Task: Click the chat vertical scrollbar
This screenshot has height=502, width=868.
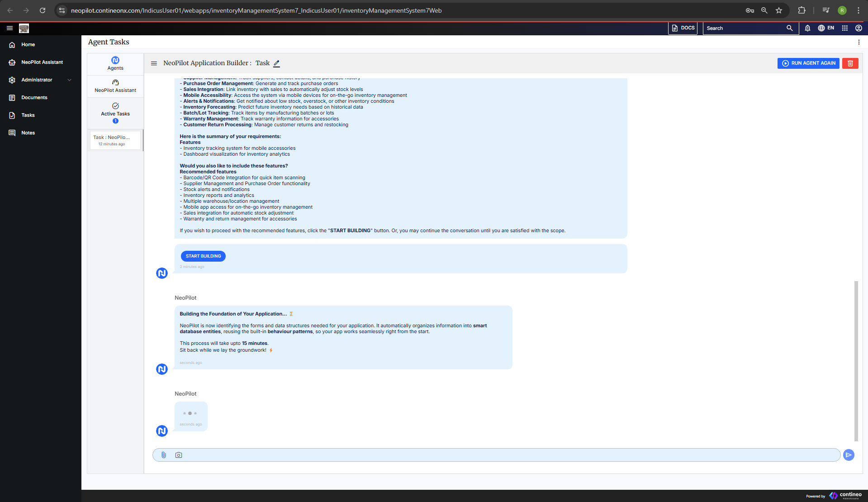Action: (856, 361)
